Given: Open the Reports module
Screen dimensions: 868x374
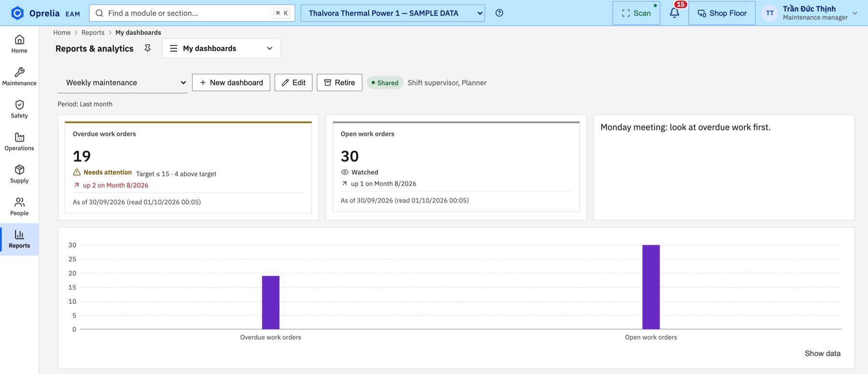Looking at the screenshot, I should coord(19,239).
